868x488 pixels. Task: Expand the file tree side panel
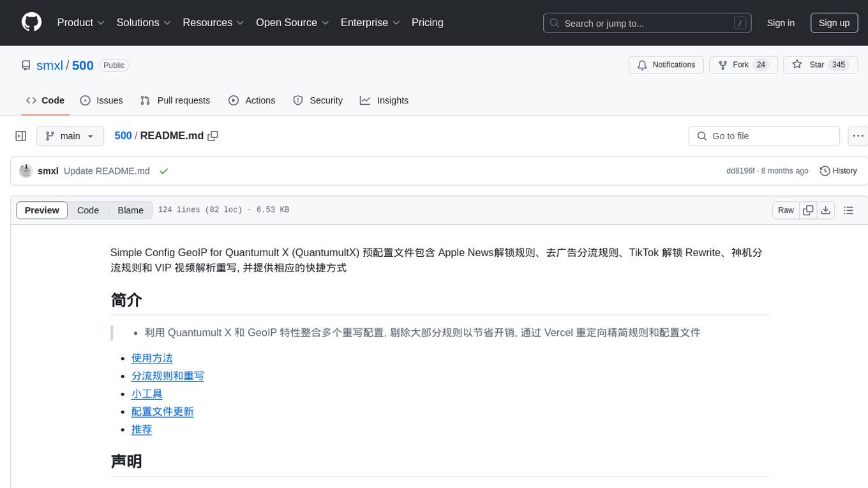(21, 136)
